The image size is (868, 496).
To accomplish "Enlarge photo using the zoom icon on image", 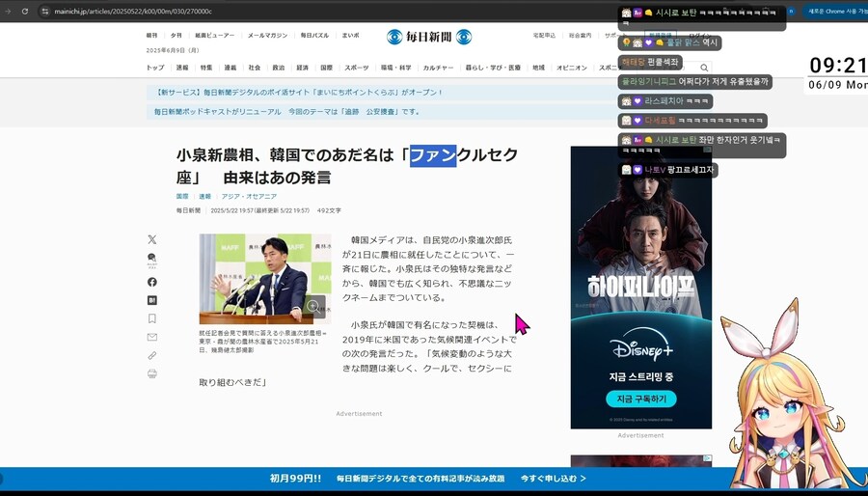I will 313,307.
